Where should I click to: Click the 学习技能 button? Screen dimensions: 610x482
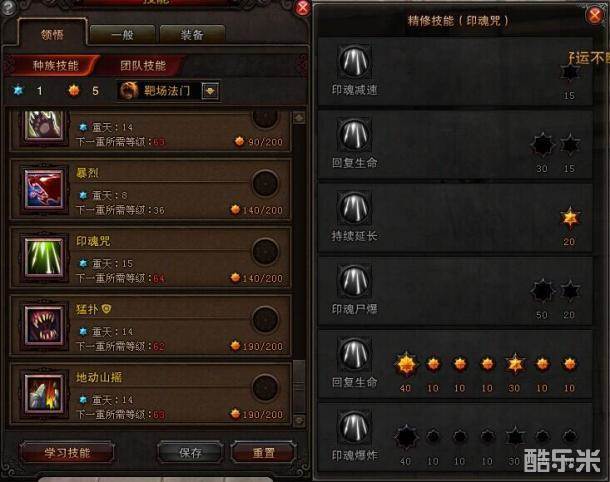pos(67,453)
